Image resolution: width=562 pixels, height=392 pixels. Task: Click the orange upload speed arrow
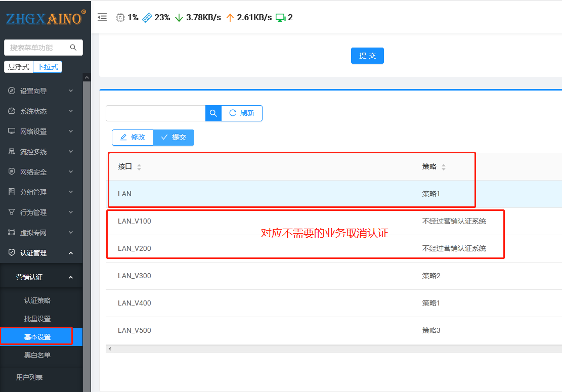(230, 17)
